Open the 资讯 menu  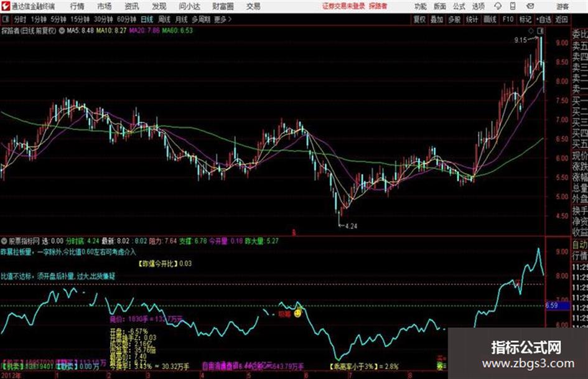point(132,6)
